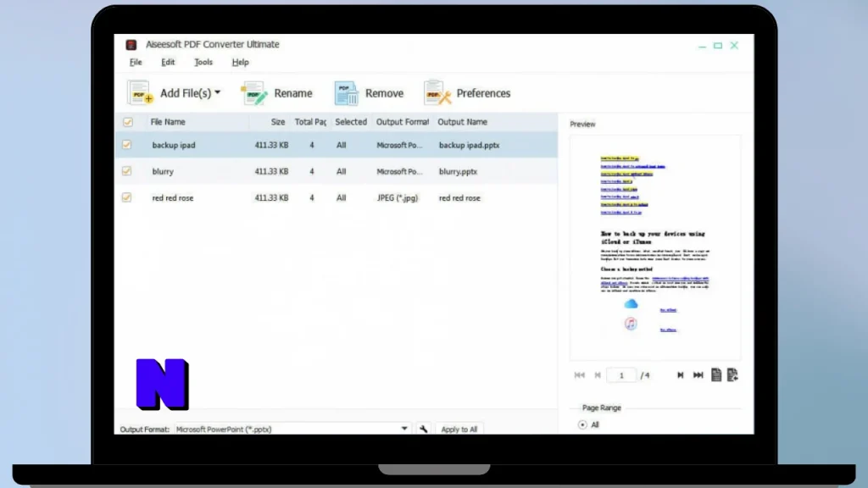Click the Total Pages column header
Screen dimensions: 868x488
coord(310,122)
